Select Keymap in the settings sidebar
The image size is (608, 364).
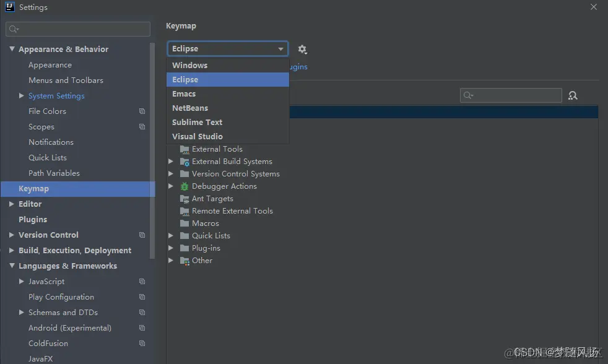coord(77,189)
